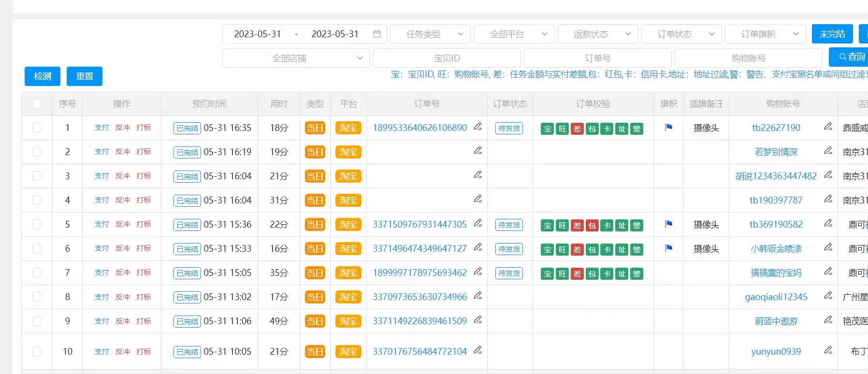The width and height of the screenshot is (868, 374).
Task: Edit order number pencil in row 2
Action: point(478,151)
